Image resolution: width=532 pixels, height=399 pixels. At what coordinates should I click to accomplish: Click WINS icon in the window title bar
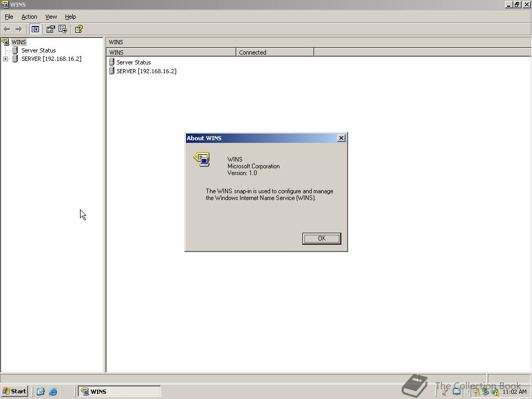pyautogui.click(x=5, y=4)
